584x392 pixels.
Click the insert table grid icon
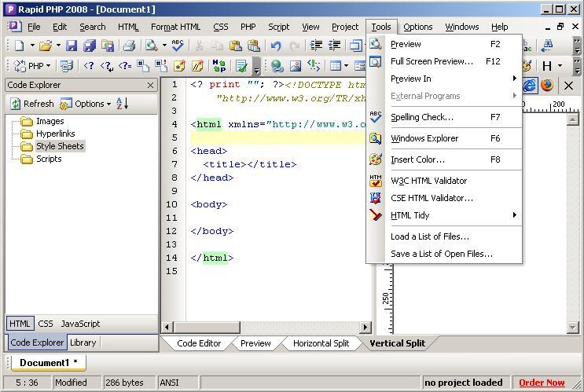point(335,66)
